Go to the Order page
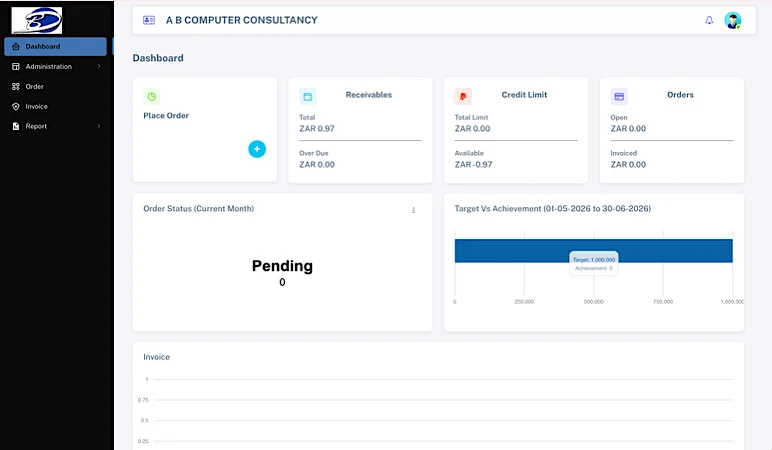The height and width of the screenshot is (450, 772). tap(55, 87)
